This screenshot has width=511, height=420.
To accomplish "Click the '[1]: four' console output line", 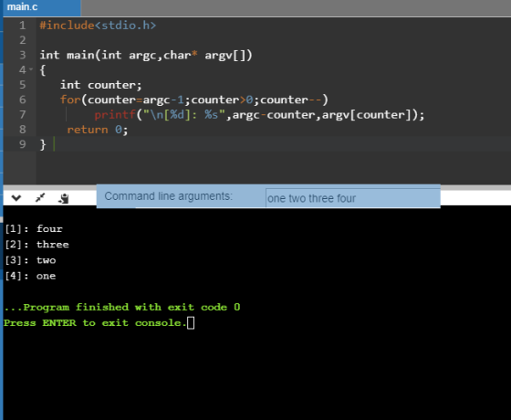I will (33, 229).
